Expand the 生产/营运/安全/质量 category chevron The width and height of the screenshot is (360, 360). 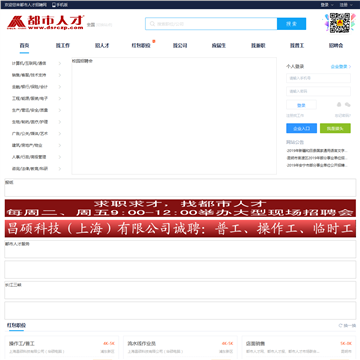tap(60, 110)
